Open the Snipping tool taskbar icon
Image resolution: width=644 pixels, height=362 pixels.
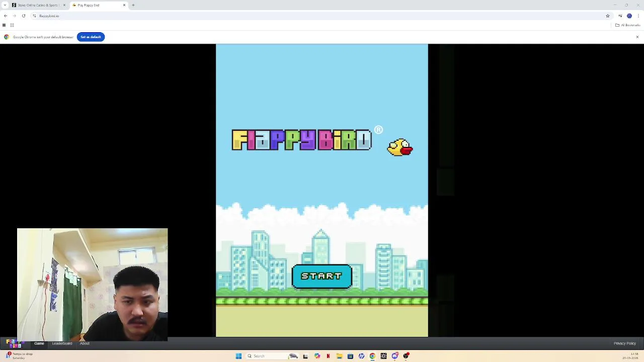coord(383,356)
